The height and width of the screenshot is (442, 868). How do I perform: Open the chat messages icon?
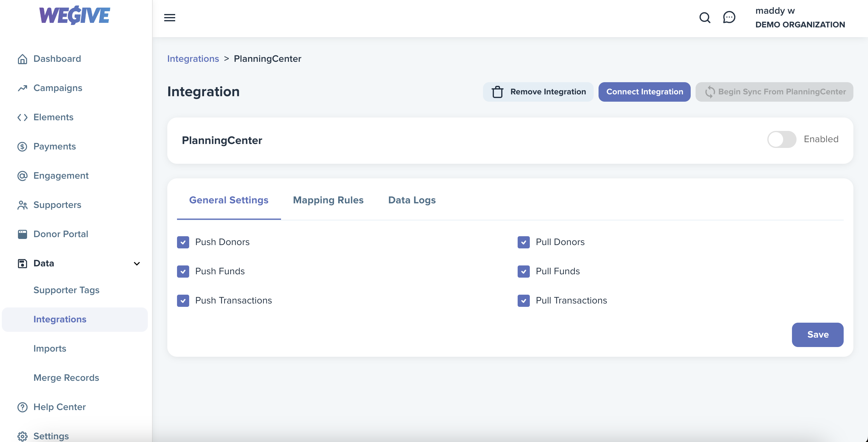[x=729, y=17]
